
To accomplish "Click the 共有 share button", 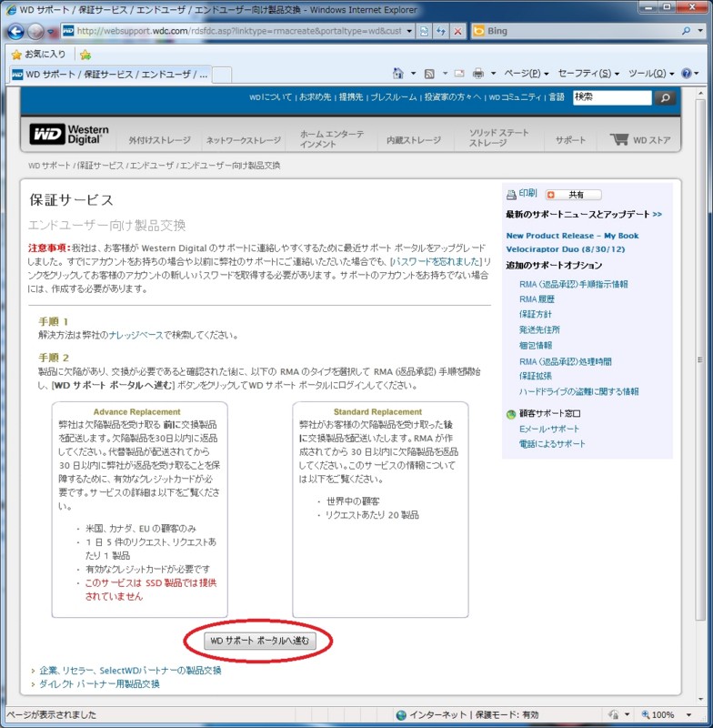I will (573, 195).
